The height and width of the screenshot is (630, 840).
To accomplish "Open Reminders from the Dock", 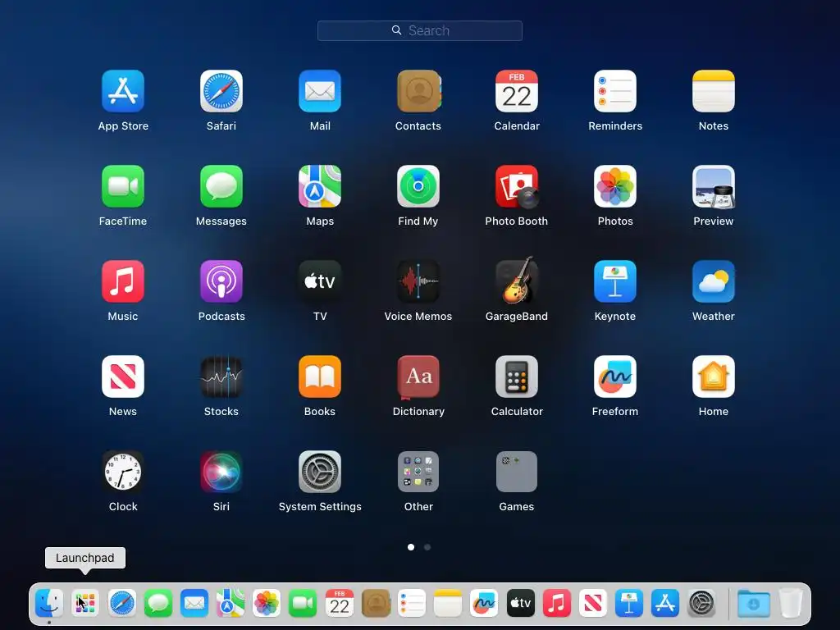I will click(412, 603).
